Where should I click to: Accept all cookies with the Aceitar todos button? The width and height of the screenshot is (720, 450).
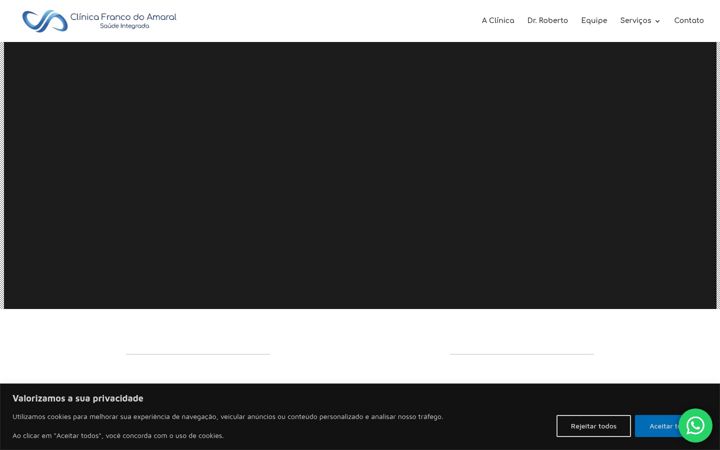click(658, 426)
